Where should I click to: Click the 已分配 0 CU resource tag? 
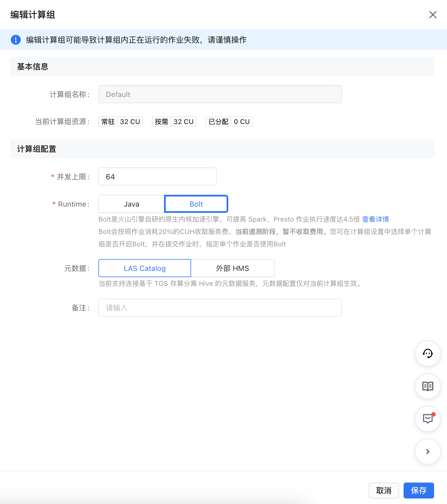tap(229, 121)
